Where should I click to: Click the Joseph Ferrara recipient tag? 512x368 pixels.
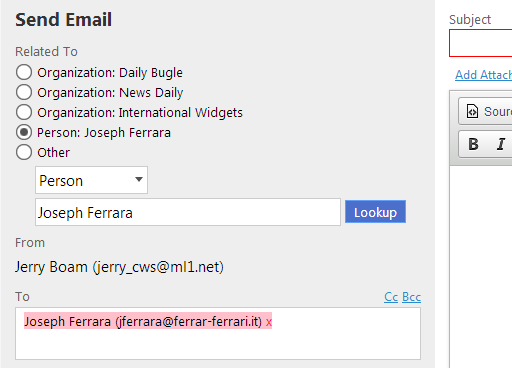(143, 322)
